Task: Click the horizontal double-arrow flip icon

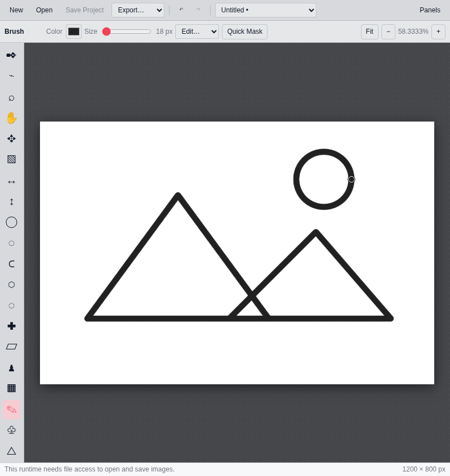Action: pos(11,182)
